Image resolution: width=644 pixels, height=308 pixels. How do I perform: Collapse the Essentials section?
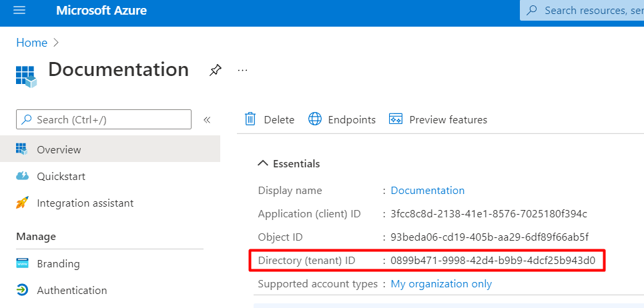(x=288, y=163)
